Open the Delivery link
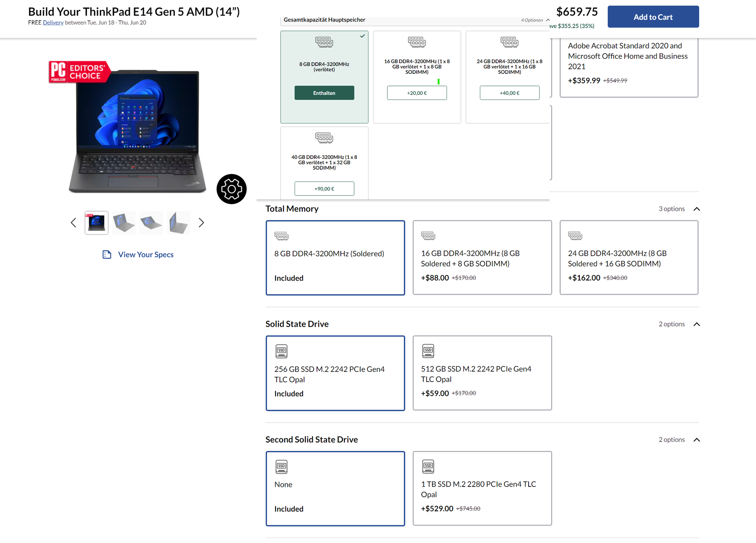Viewport: 756px width, 543px height. tap(53, 23)
